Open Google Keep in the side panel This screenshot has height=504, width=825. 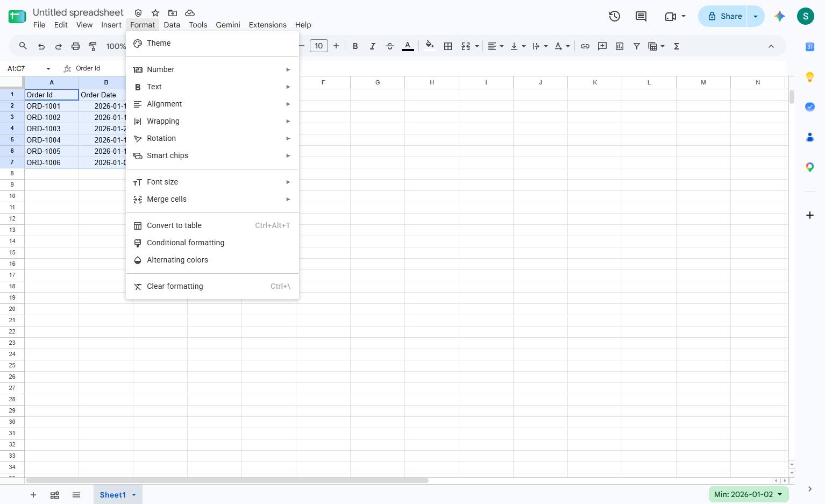pyautogui.click(x=810, y=77)
